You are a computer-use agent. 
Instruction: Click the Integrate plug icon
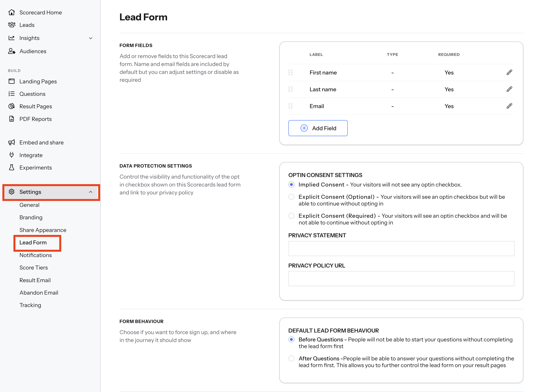[11, 155]
